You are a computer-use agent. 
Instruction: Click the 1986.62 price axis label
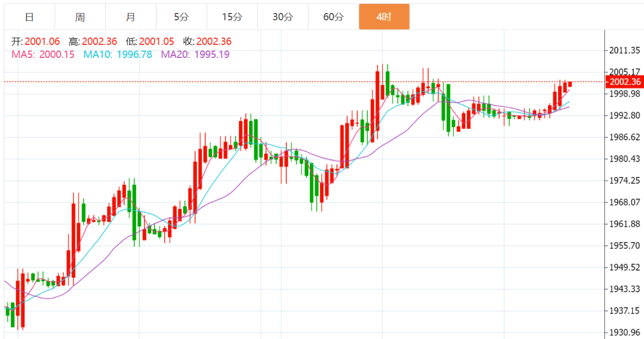624,137
